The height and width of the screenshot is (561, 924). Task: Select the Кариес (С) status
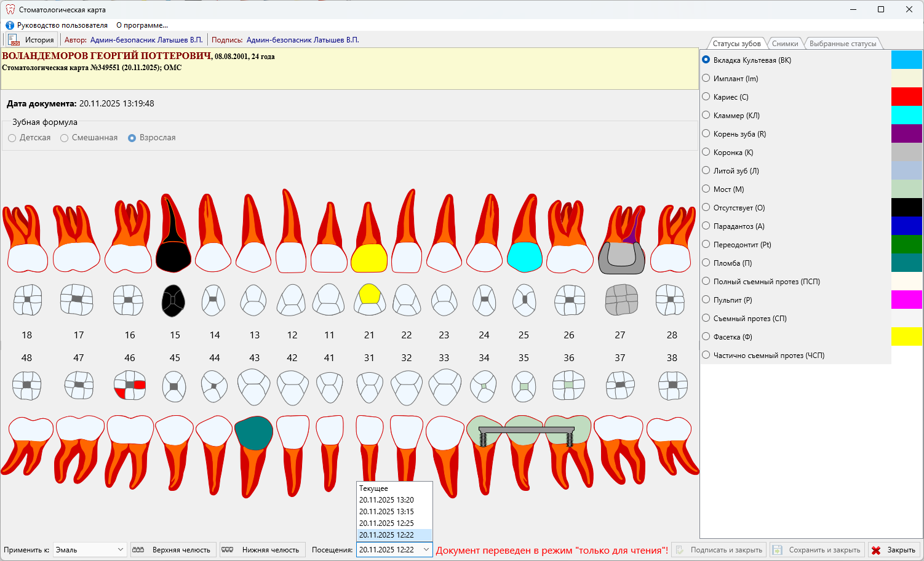click(x=706, y=97)
